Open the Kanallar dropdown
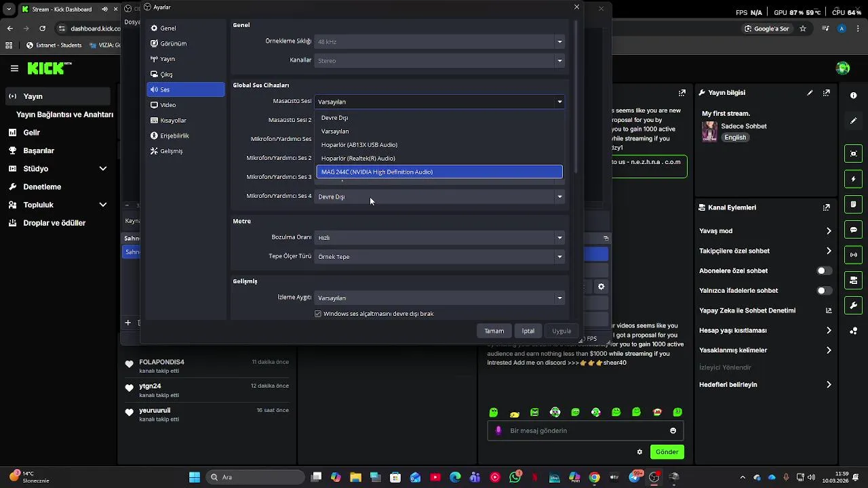The width and height of the screenshot is (868, 488). pyautogui.click(x=439, y=60)
